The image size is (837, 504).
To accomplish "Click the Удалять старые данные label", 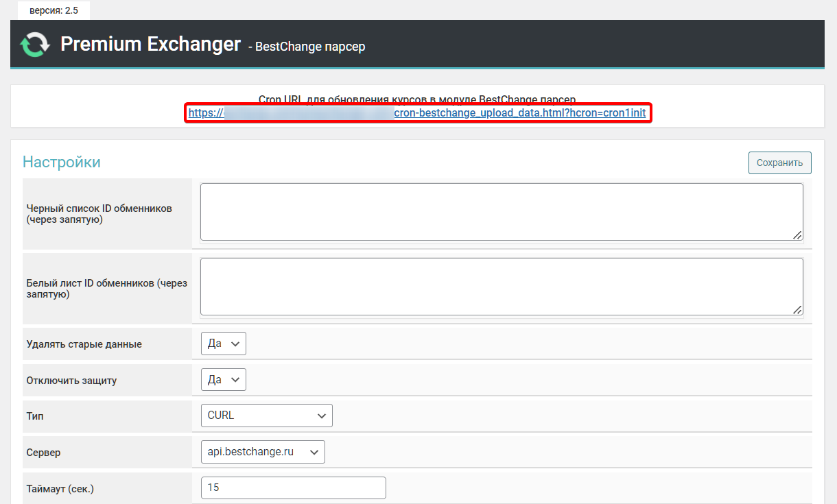I will 84,344.
